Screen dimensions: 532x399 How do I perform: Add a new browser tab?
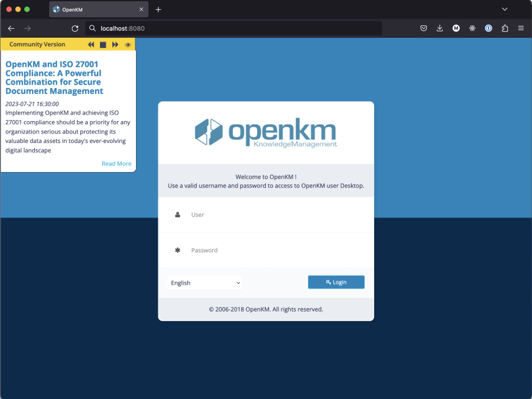pos(158,9)
